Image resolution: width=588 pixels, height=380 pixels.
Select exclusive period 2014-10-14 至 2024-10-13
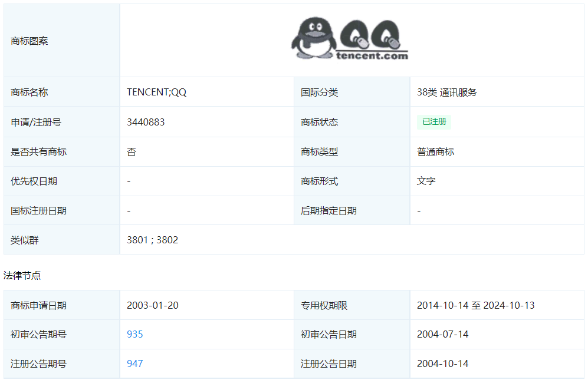click(x=475, y=305)
